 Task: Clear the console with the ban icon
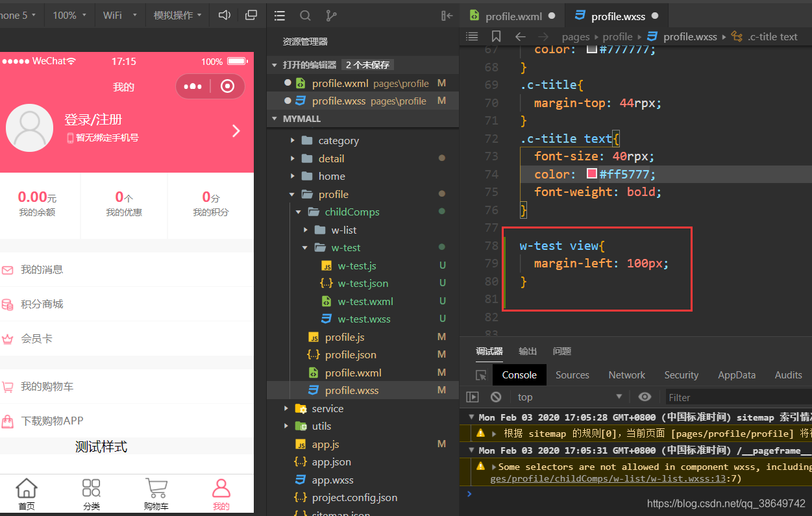[x=496, y=397]
